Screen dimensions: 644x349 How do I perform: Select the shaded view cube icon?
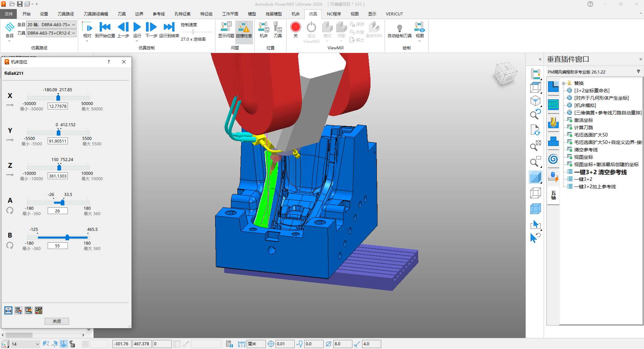pyautogui.click(x=535, y=177)
